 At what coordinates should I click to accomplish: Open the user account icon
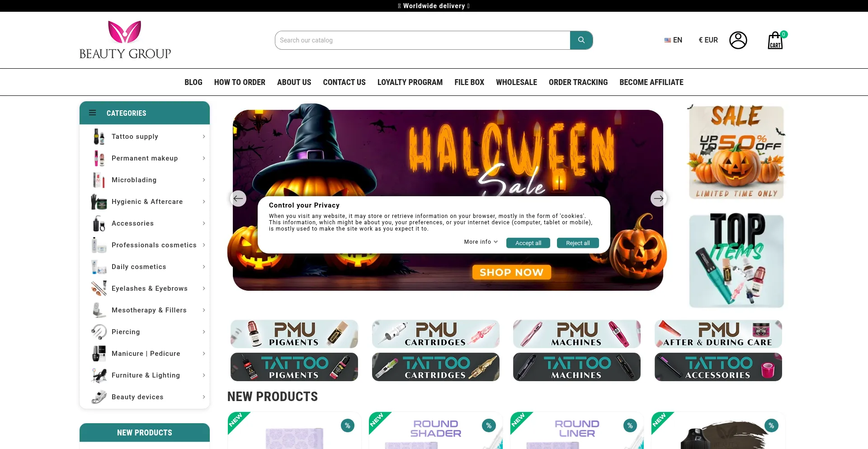(x=738, y=40)
